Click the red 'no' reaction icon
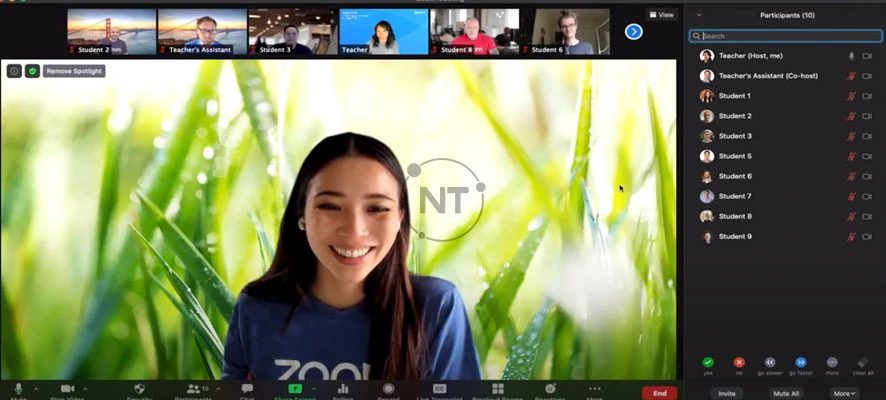Image resolution: width=886 pixels, height=400 pixels. [739, 362]
